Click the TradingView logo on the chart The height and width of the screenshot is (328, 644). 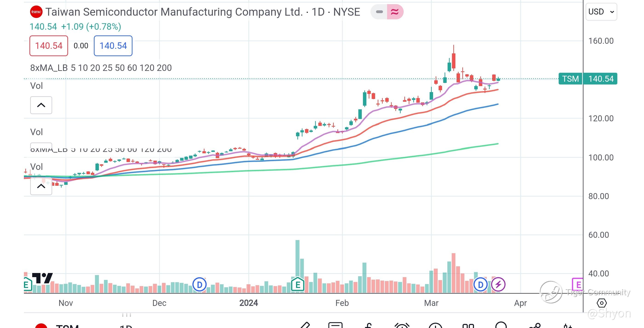(x=43, y=278)
